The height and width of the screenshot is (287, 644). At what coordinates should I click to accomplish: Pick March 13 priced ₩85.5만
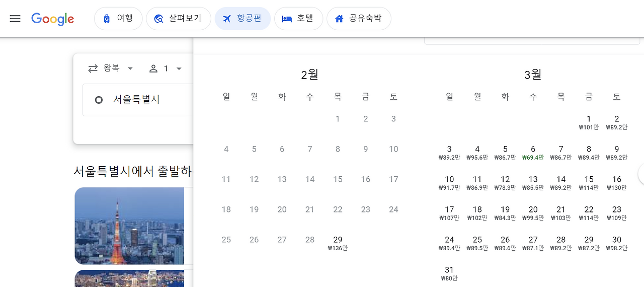pyautogui.click(x=533, y=183)
